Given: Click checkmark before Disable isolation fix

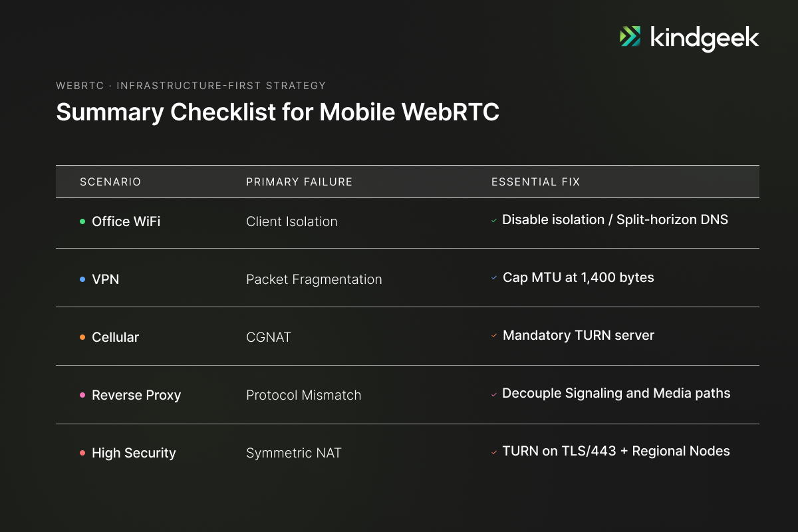Looking at the screenshot, I should pyautogui.click(x=494, y=220).
